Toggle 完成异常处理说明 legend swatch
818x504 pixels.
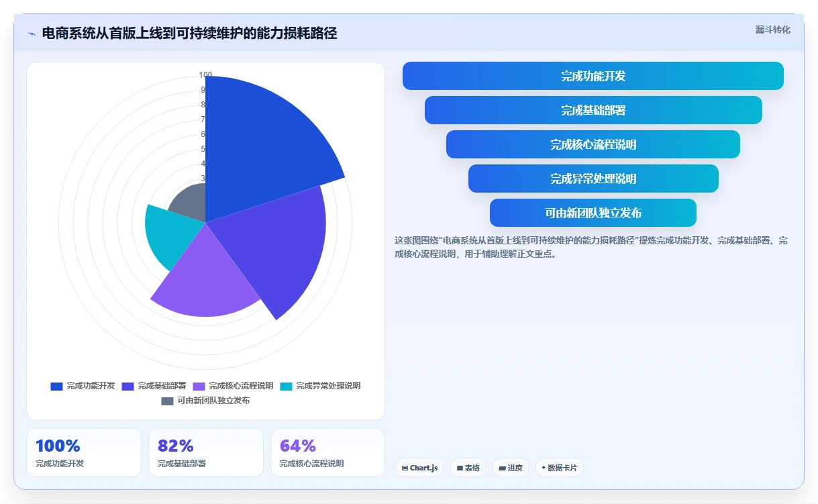tap(286, 386)
